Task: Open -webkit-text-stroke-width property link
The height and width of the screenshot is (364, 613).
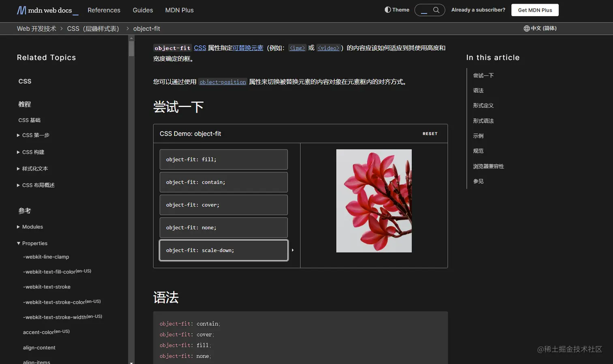Action: click(x=63, y=317)
